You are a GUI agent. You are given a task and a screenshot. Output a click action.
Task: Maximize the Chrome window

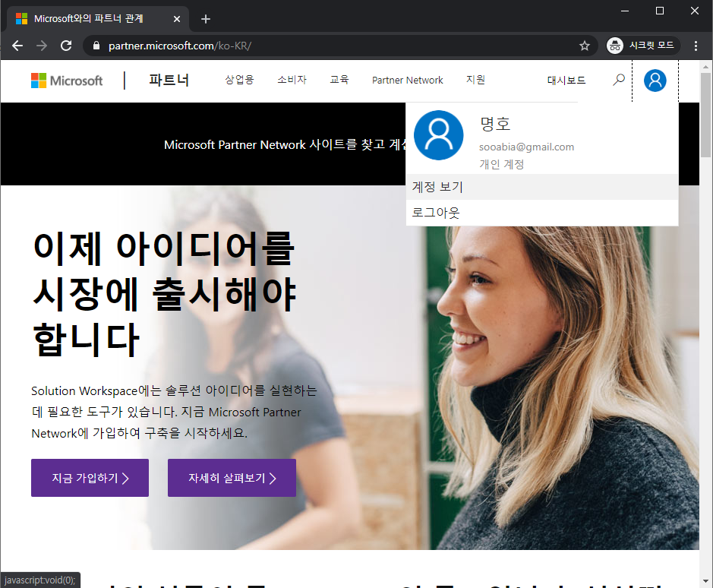(660, 11)
